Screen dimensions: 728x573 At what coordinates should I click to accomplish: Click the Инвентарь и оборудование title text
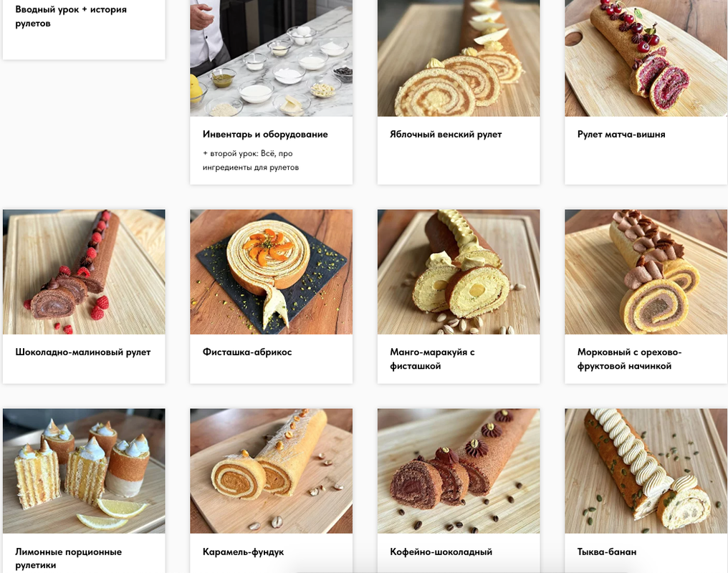pos(265,134)
